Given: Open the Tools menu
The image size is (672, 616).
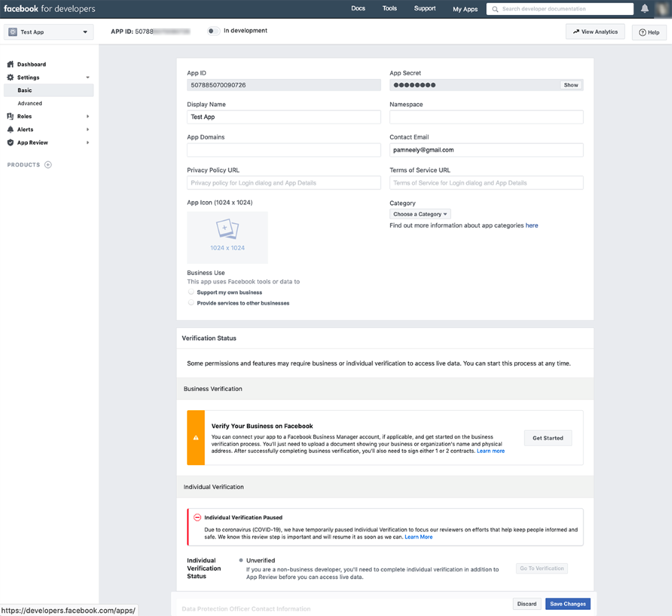Looking at the screenshot, I should (x=389, y=8).
